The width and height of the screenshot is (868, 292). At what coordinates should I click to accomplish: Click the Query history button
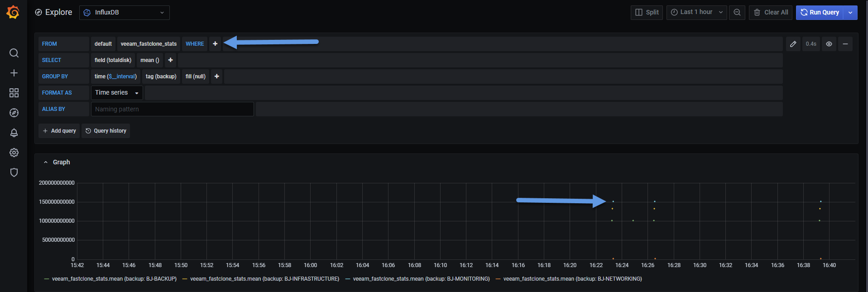pyautogui.click(x=106, y=131)
